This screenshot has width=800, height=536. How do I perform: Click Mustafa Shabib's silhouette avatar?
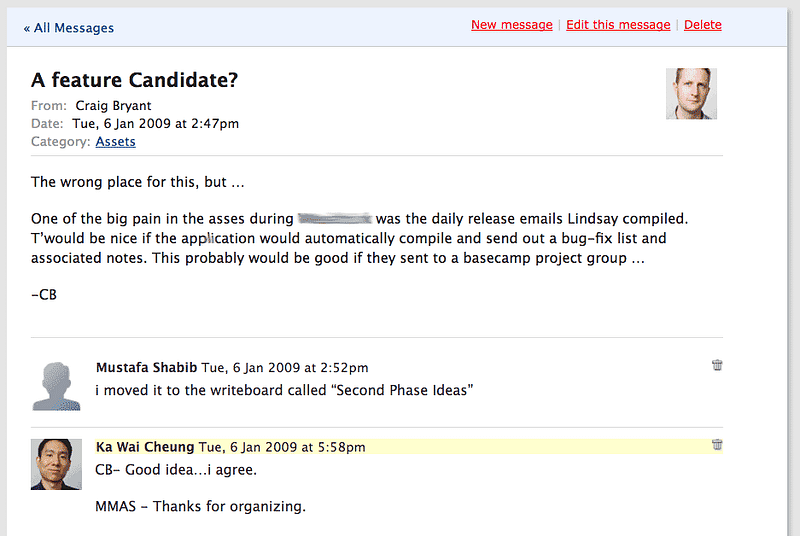point(56,386)
